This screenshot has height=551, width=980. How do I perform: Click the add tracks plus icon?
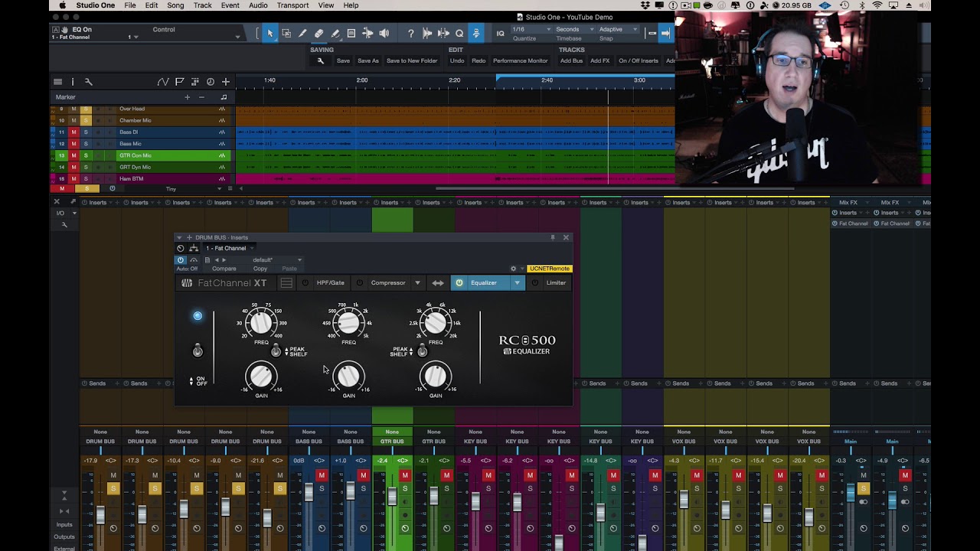point(225,82)
